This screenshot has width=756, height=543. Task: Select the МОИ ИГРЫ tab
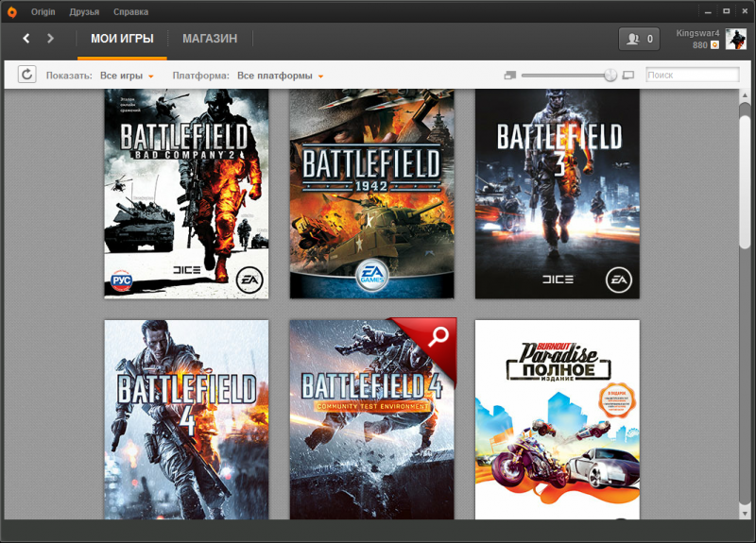122,39
